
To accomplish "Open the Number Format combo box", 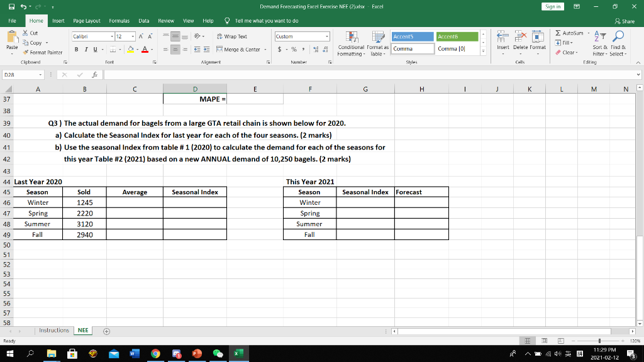I will pos(302,36).
